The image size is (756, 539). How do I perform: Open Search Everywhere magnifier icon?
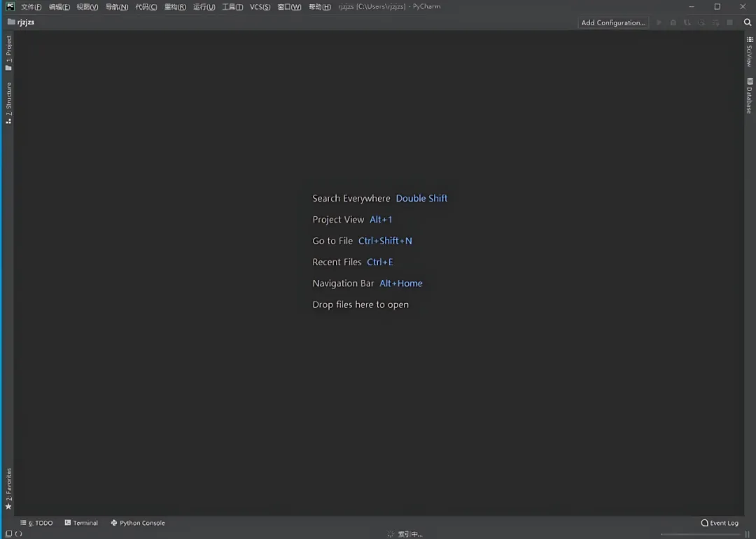pos(748,22)
